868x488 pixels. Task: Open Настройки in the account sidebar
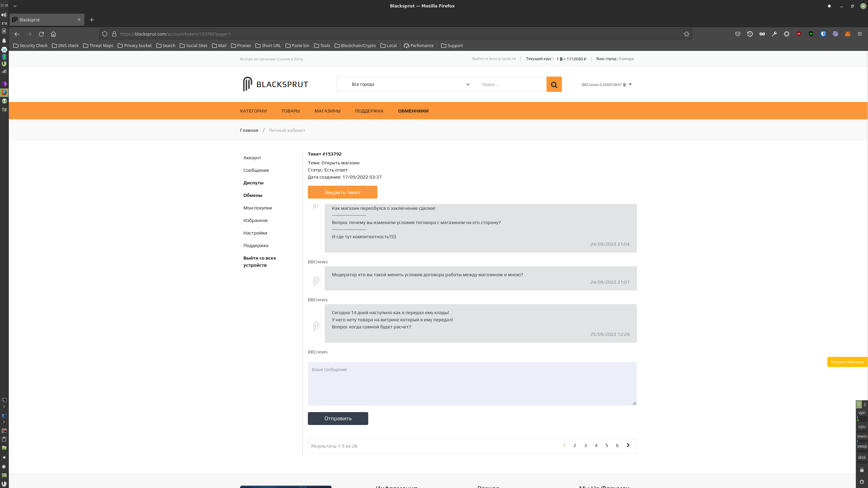click(x=255, y=233)
